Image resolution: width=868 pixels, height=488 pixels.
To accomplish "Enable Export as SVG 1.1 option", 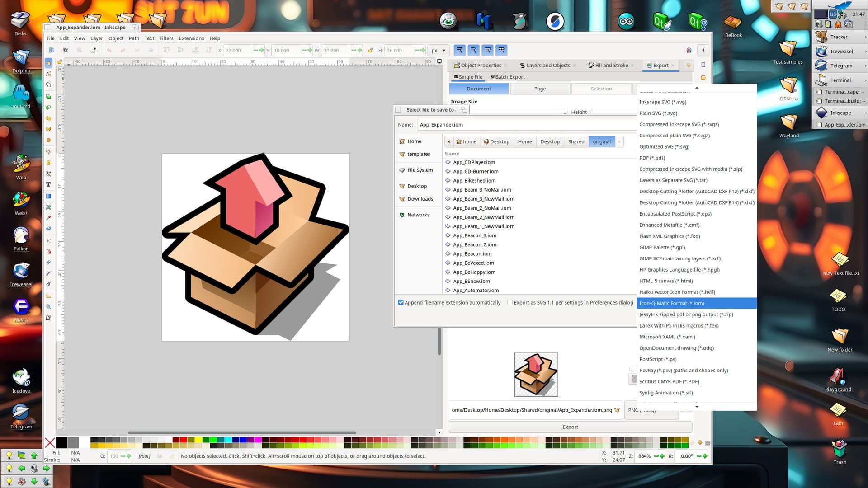I will click(x=510, y=303).
